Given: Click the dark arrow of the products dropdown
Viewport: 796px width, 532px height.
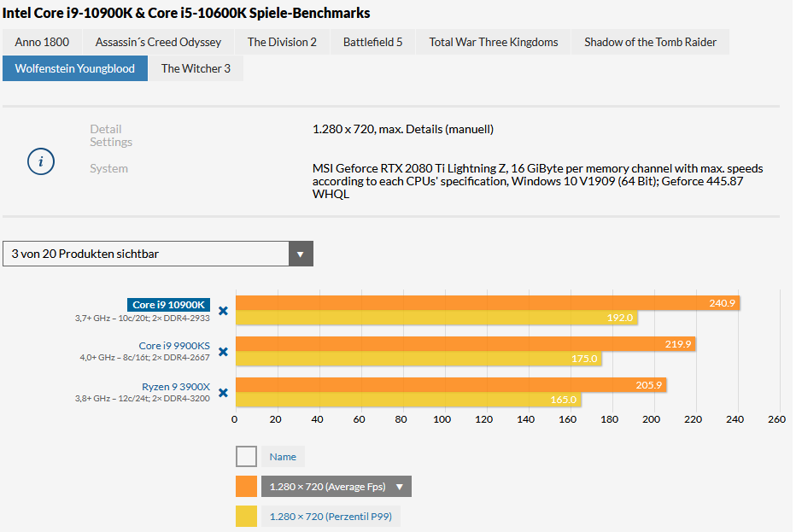Looking at the screenshot, I should pos(301,254).
